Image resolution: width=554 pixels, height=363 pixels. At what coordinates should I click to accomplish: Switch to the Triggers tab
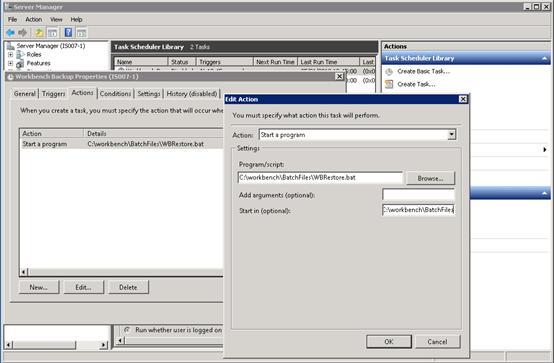(x=53, y=94)
